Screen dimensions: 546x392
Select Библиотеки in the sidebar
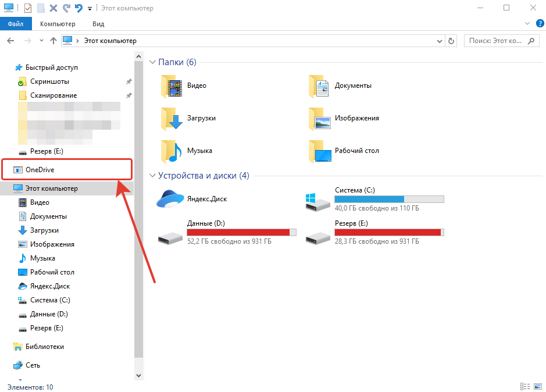click(44, 347)
